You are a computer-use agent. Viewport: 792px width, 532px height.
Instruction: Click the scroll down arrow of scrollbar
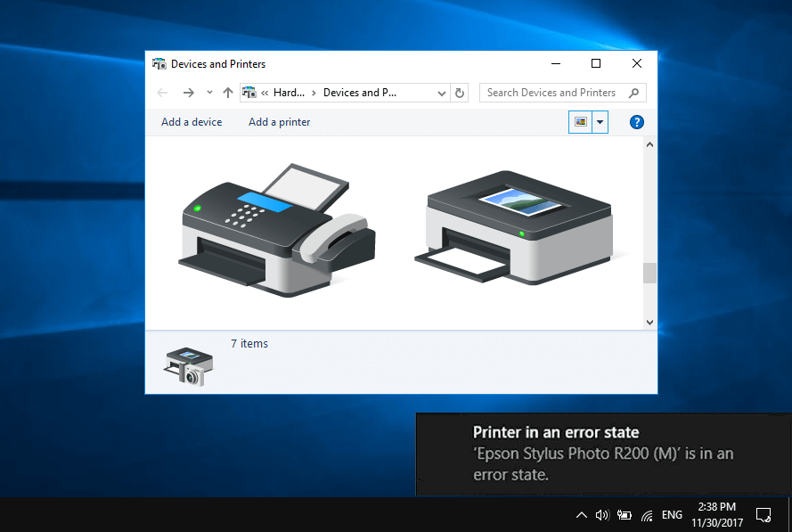click(649, 323)
